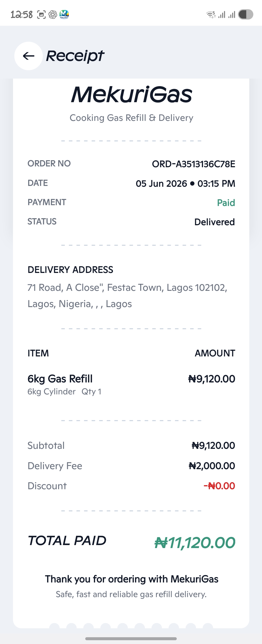Tap the status bar clock
The height and width of the screenshot is (644, 262).
[x=22, y=14]
